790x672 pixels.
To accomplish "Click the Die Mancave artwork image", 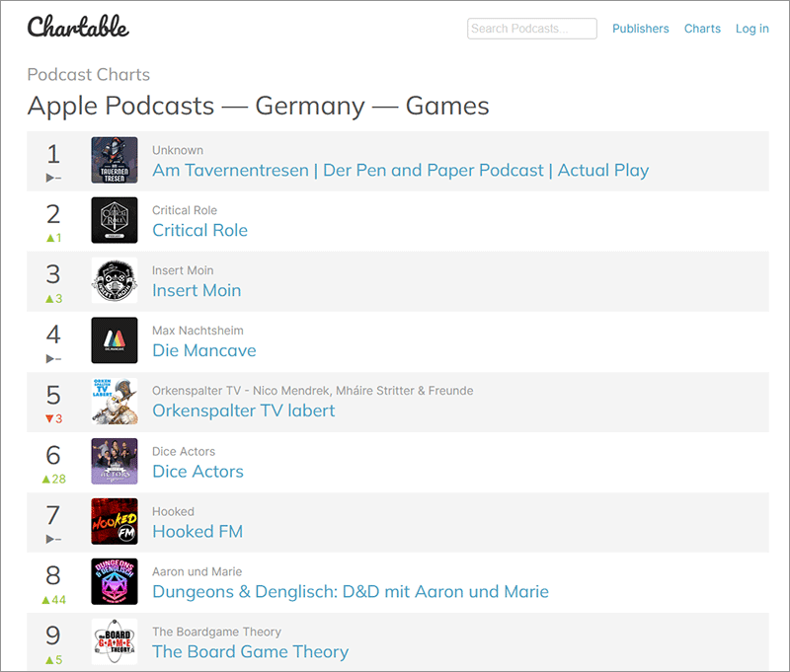I will coord(115,341).
